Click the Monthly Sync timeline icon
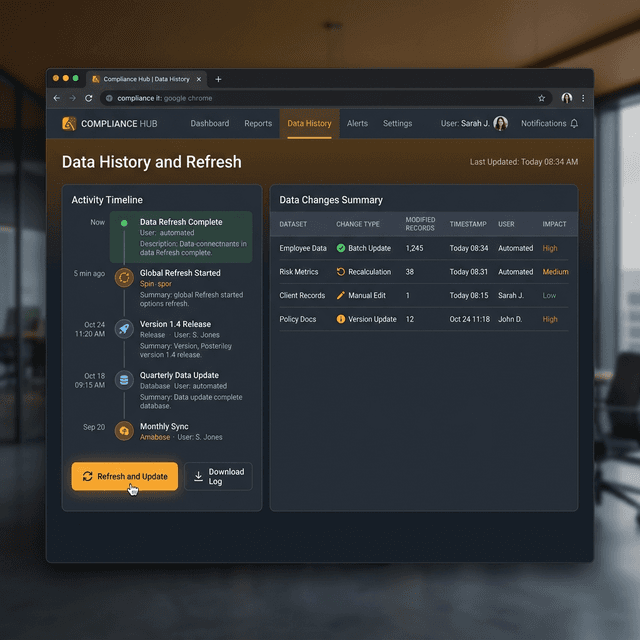This screenshot has height=640, width=640. (124, 431)
